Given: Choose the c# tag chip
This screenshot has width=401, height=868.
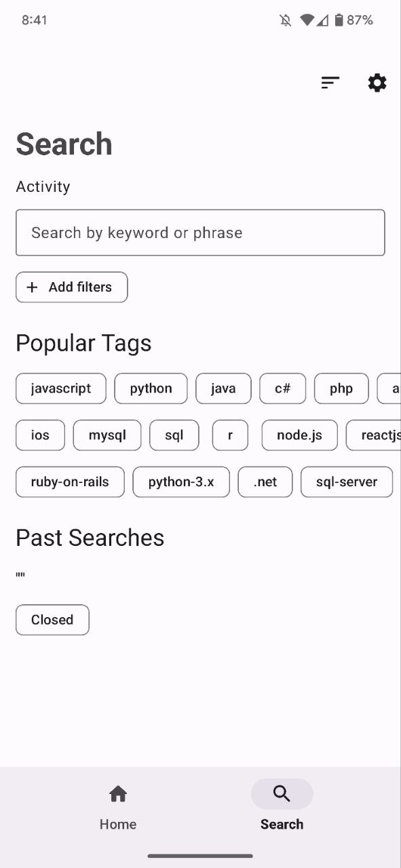Looking at the screenshot, I should tap(283, 389).
